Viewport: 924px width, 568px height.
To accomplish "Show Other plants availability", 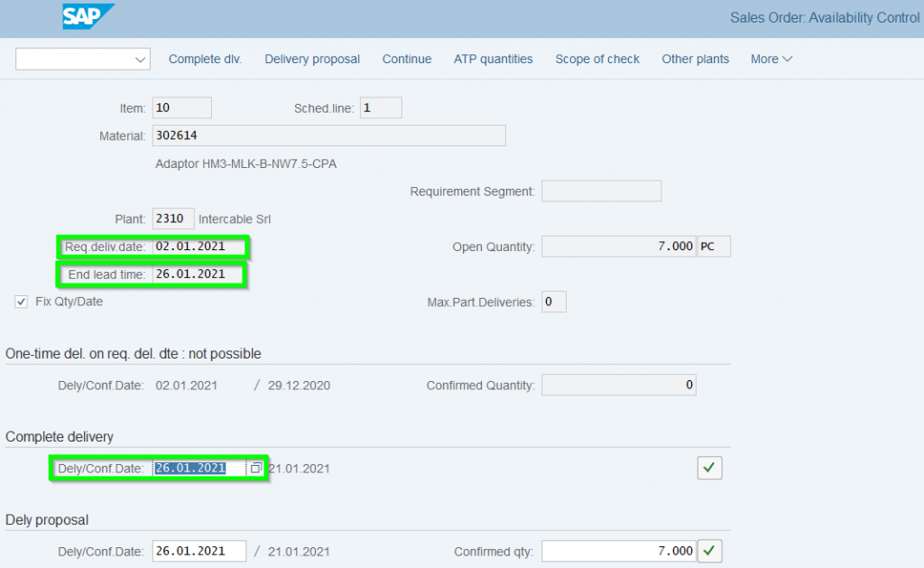I will click(695, 60).
